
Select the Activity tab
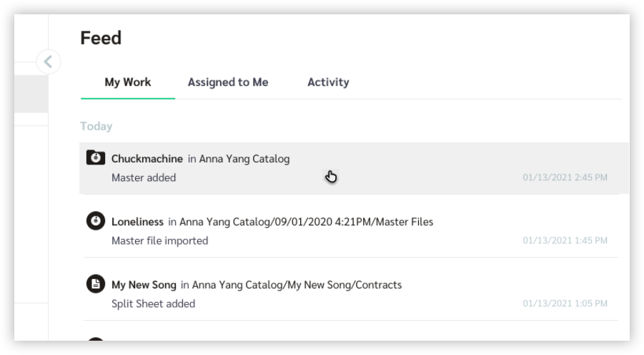328,82
